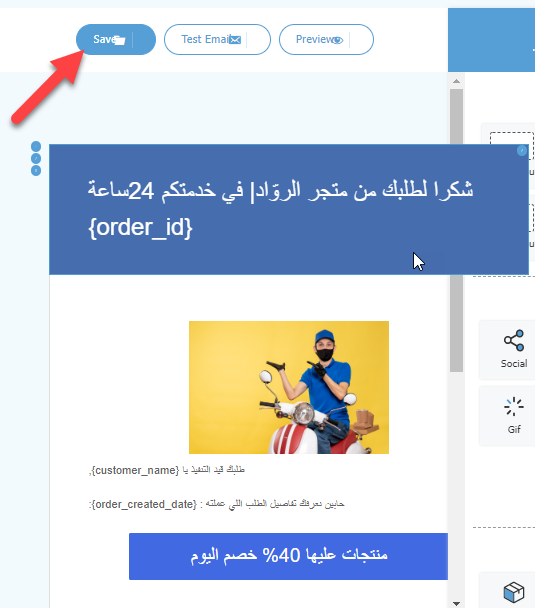This screenshot has height=608, width=535.
Task: Click the scrollbar up arrow
Action: [x=456, y=81]
